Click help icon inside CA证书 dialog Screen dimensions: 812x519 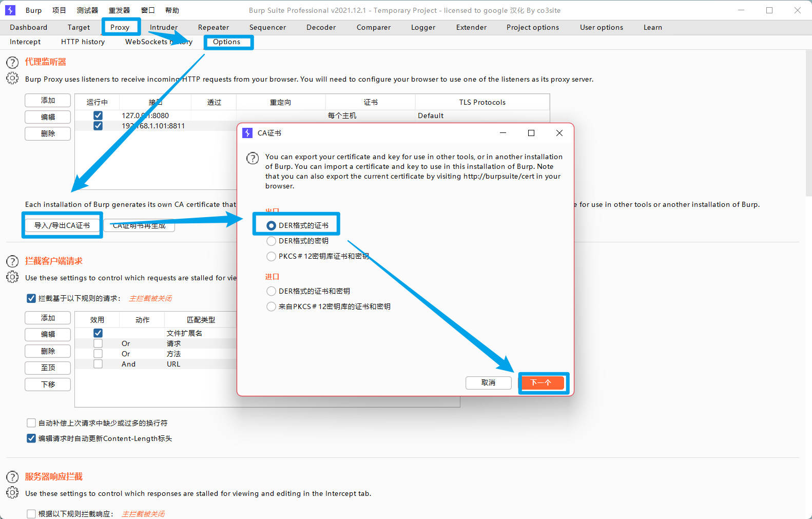point(253,158)
